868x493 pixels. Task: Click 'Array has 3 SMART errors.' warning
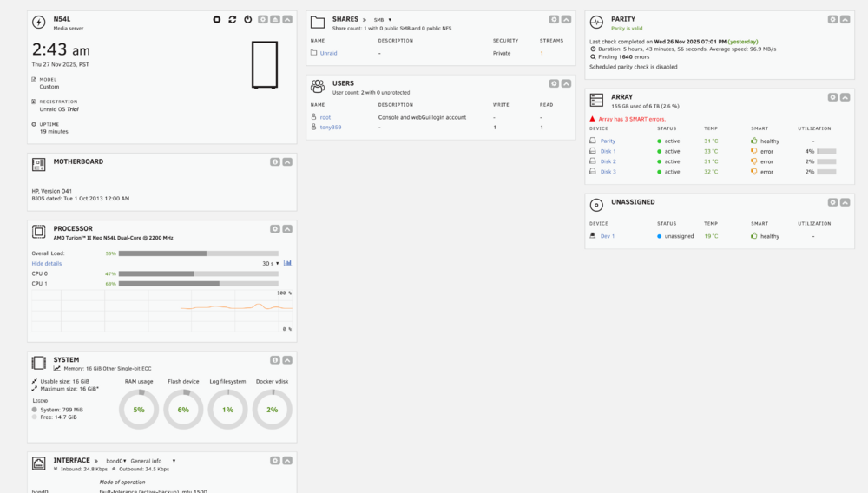pos(632,119)
